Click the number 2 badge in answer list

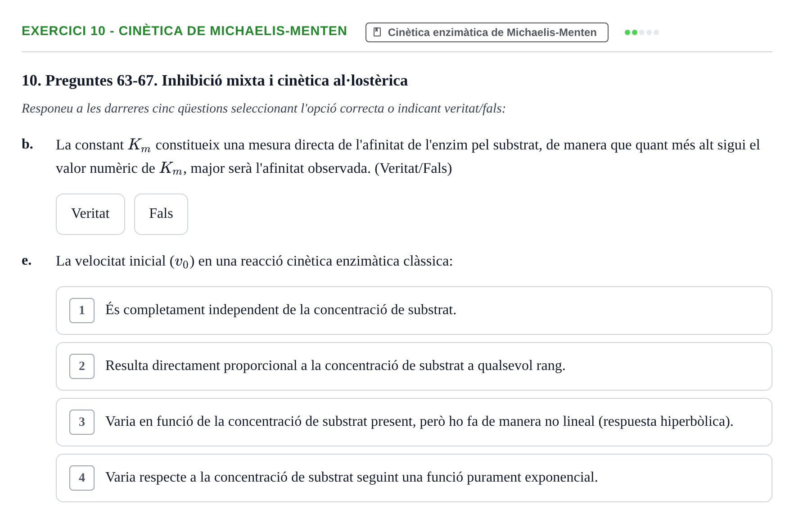click(x=81, y=366)
